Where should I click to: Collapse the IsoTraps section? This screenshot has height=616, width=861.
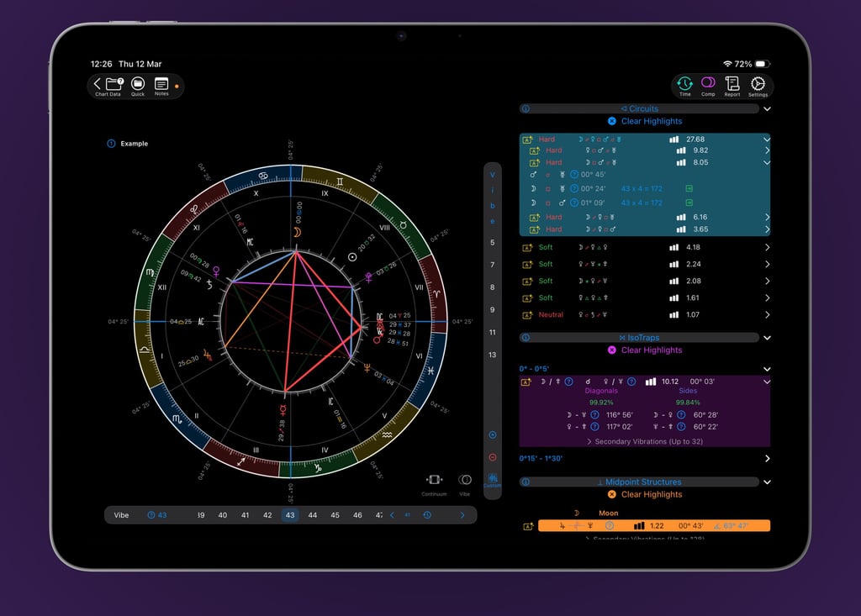(767, 338)
